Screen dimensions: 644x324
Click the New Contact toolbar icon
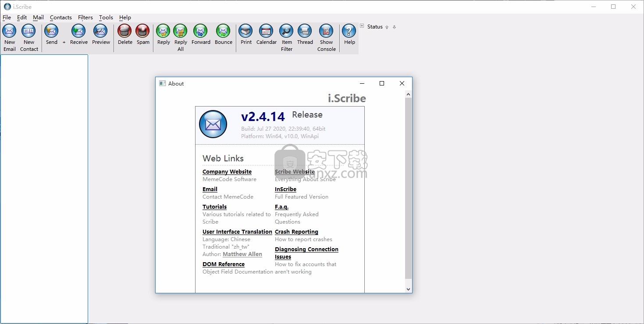coord(29,31)
